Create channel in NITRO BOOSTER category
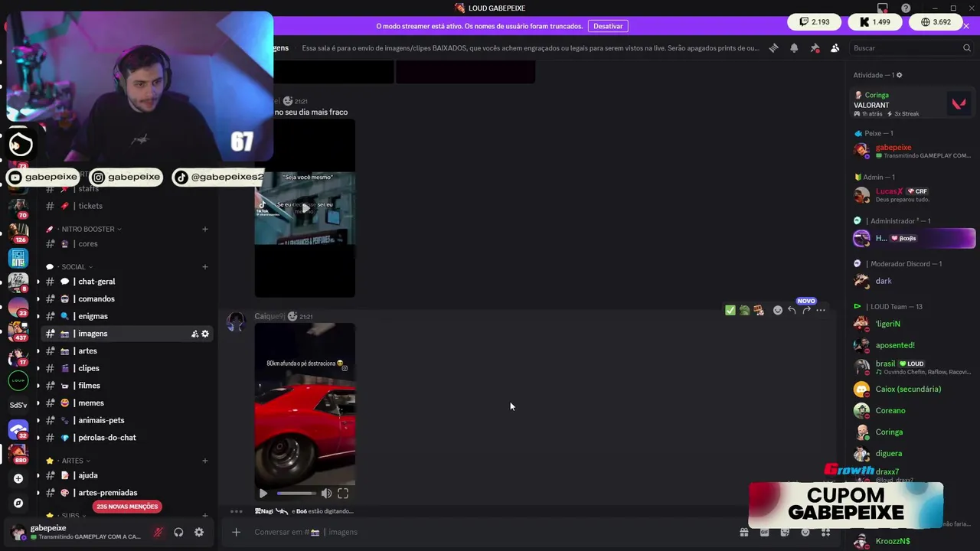This screenshot has width=980, height=551. tap(205, 229)
